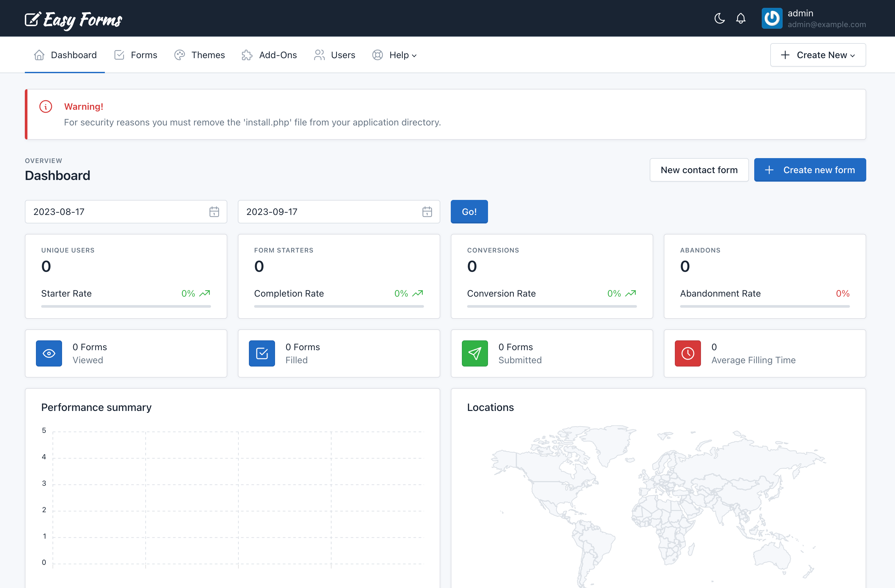
Task: Click the Eye icon for Forms Viewed
Action: tap(50, 353)
